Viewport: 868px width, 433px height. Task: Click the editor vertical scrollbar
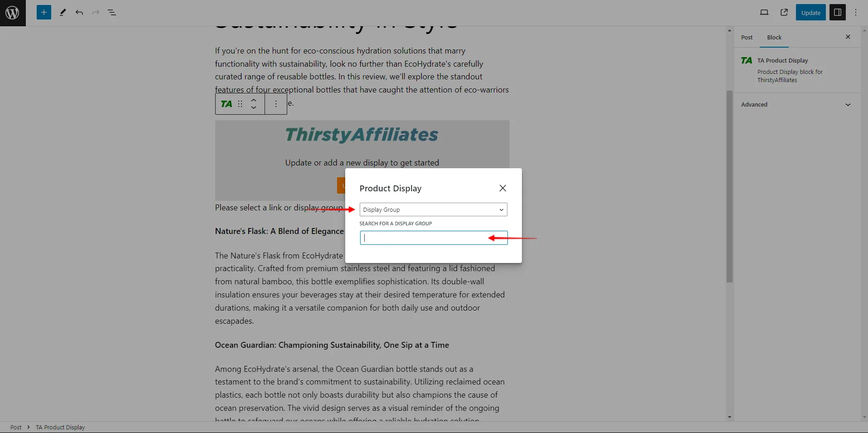point(729,186)
